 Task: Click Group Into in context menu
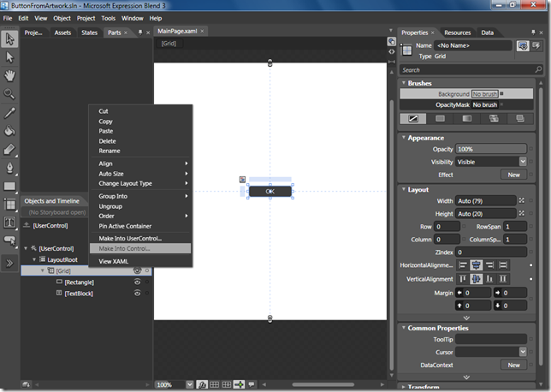coord(140,196)
